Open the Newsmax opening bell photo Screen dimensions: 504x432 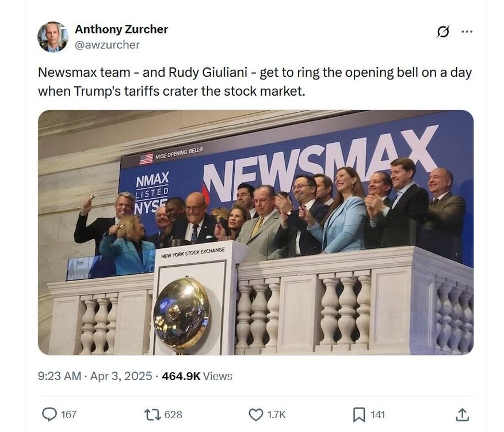255,233
